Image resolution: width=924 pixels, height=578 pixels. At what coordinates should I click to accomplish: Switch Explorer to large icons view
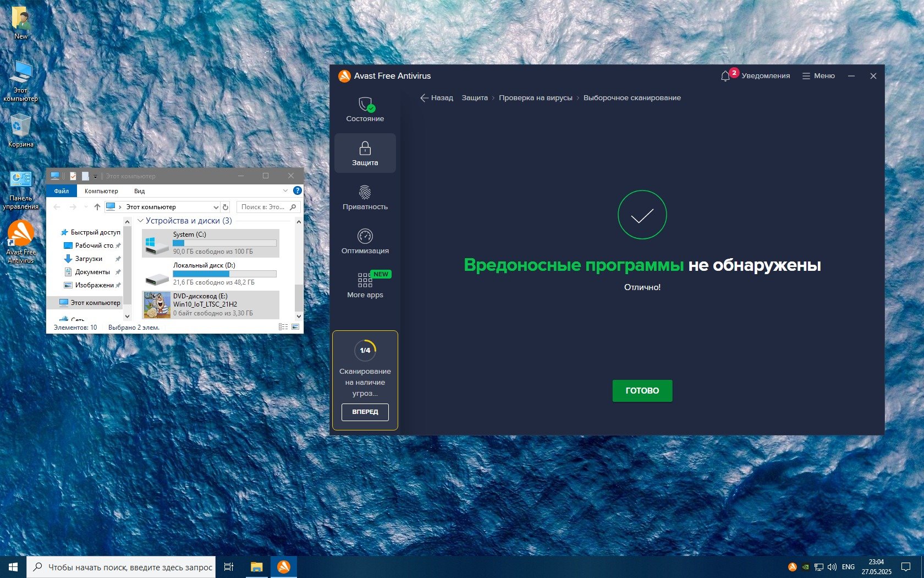coord(295,327)
